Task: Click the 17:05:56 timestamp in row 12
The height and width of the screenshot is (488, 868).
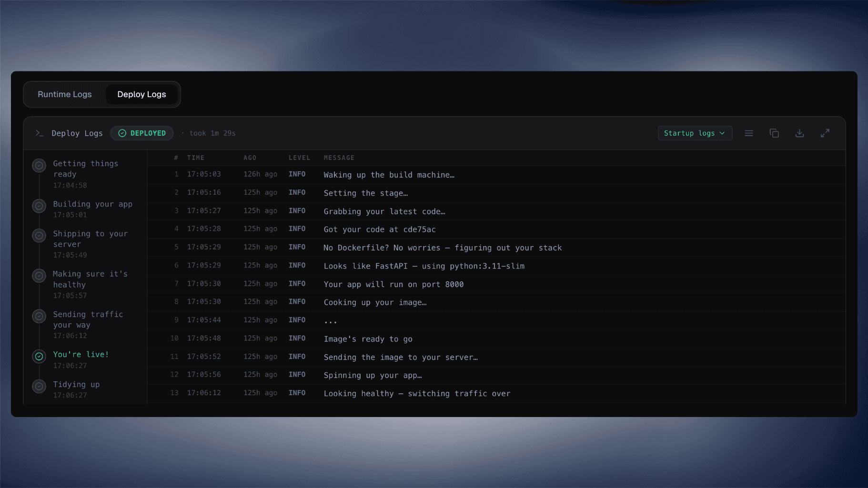Action: 204,375
